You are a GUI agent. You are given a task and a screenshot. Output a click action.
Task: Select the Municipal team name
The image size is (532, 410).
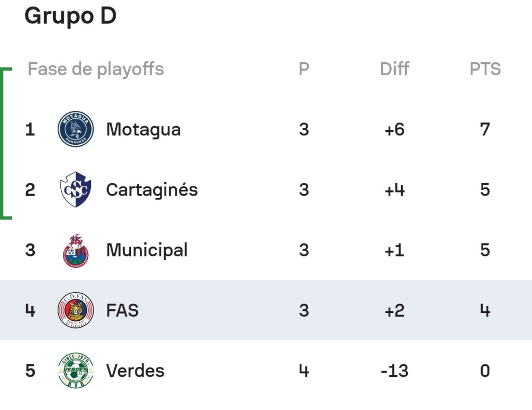click(x=147, y=250)
